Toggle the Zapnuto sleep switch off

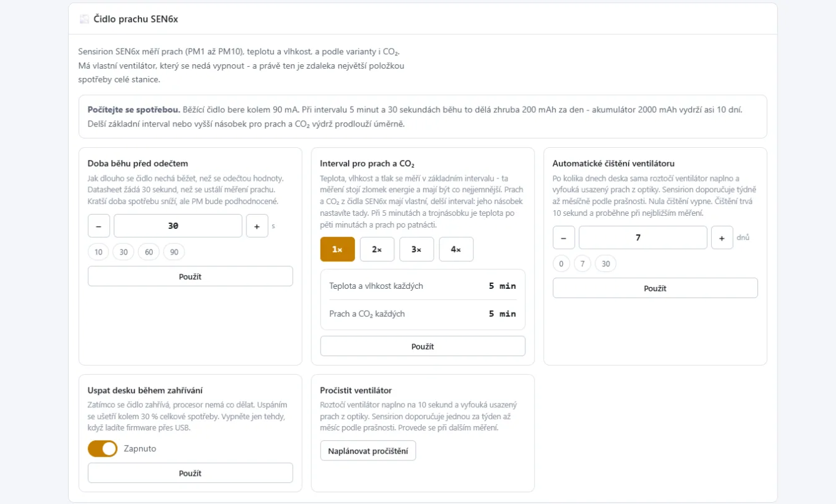(102, 448)
